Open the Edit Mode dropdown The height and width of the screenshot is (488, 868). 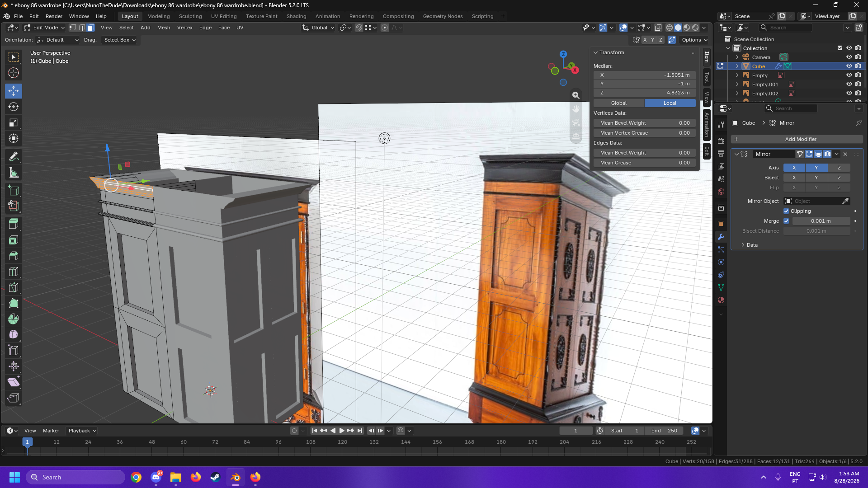tap(44, 28)
